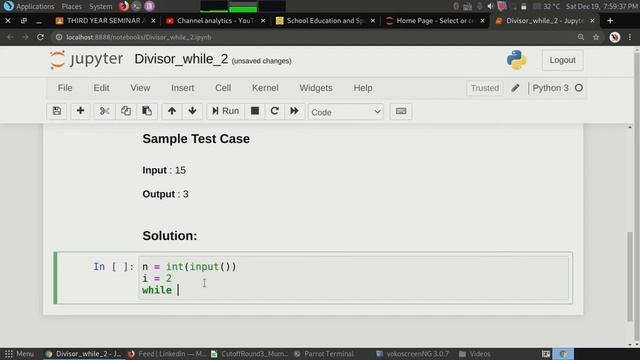Screen dimensions: 640x360
Task: Click the Input : 15 text
Action: coord(164,170)
